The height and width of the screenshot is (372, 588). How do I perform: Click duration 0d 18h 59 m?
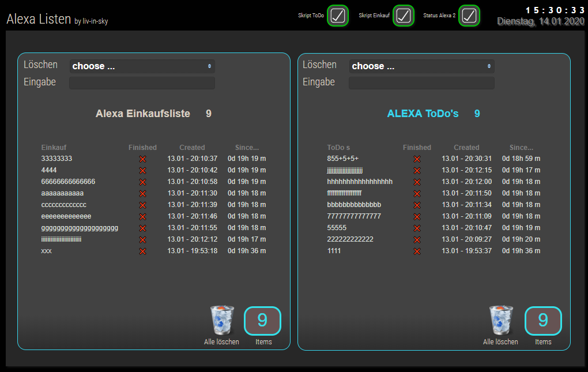[521, 158]
